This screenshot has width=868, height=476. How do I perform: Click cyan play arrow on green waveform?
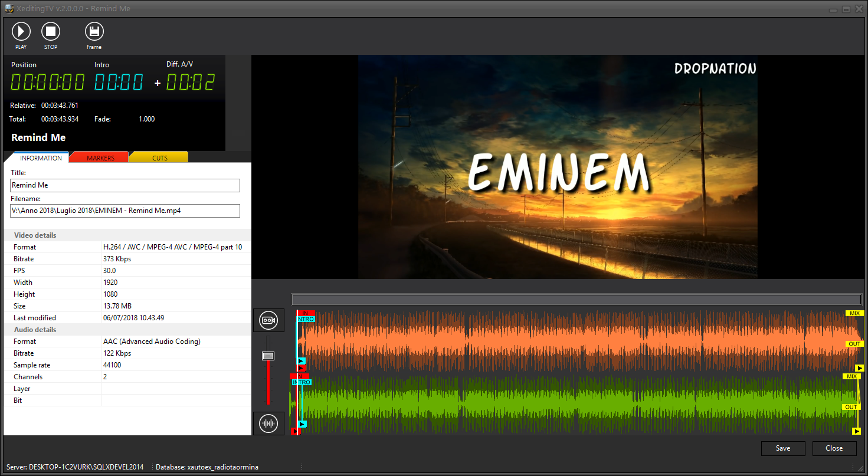point(302,424)
